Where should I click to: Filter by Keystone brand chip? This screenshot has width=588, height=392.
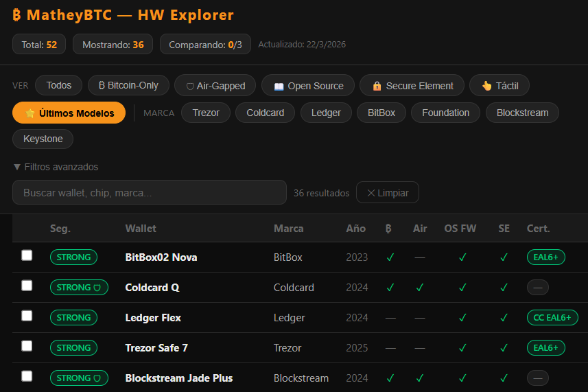[x=43, y=139]
